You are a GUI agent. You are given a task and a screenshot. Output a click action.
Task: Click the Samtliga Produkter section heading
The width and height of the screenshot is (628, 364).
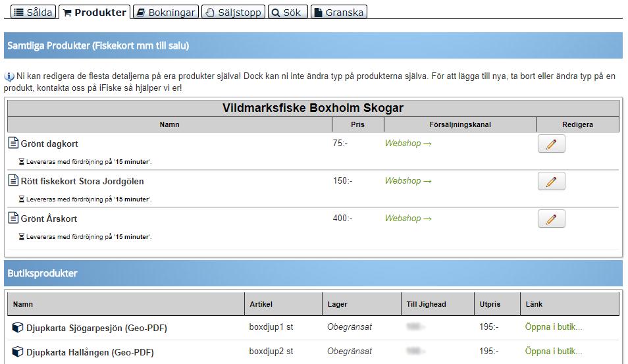98,45
